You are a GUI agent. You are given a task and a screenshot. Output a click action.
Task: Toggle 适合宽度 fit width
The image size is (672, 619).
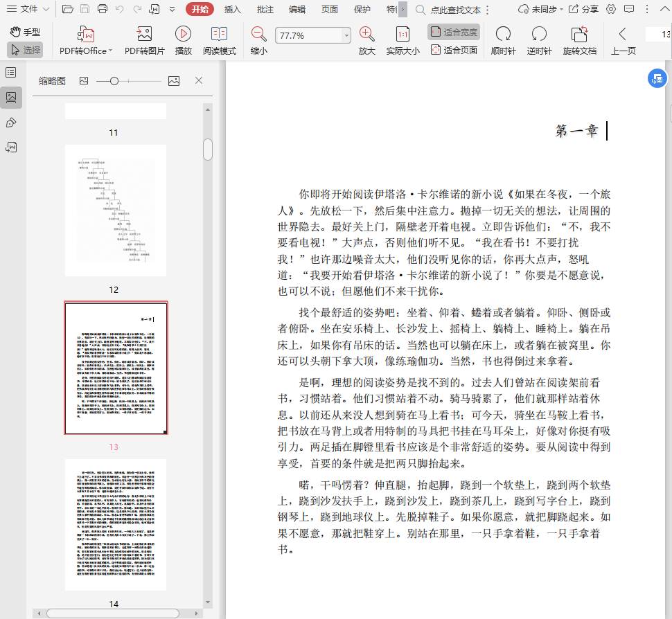tap(454, 32)
